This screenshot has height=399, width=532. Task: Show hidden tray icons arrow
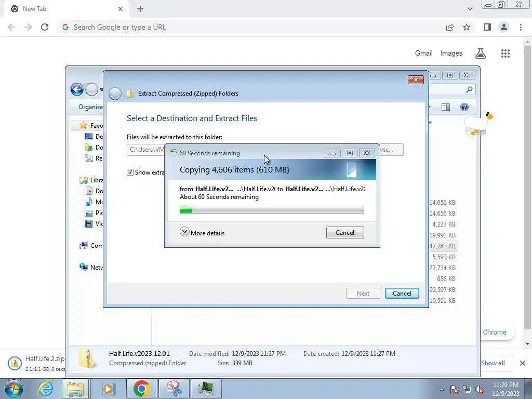442,389
